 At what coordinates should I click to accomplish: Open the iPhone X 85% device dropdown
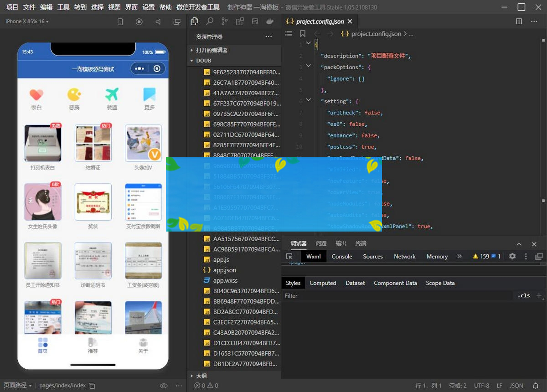(x=27, y=21)
